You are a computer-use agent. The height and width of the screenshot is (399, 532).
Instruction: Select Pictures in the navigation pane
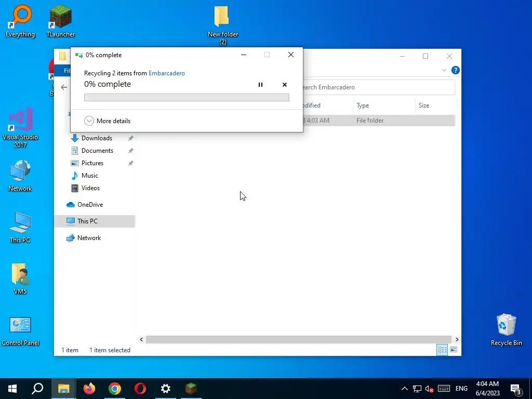pos(92,163)
